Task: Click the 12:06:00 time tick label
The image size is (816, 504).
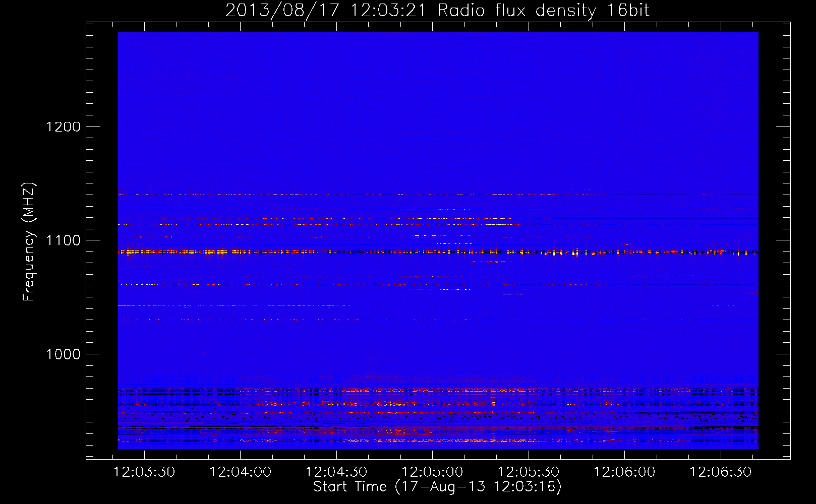Action: coord(624,472)
